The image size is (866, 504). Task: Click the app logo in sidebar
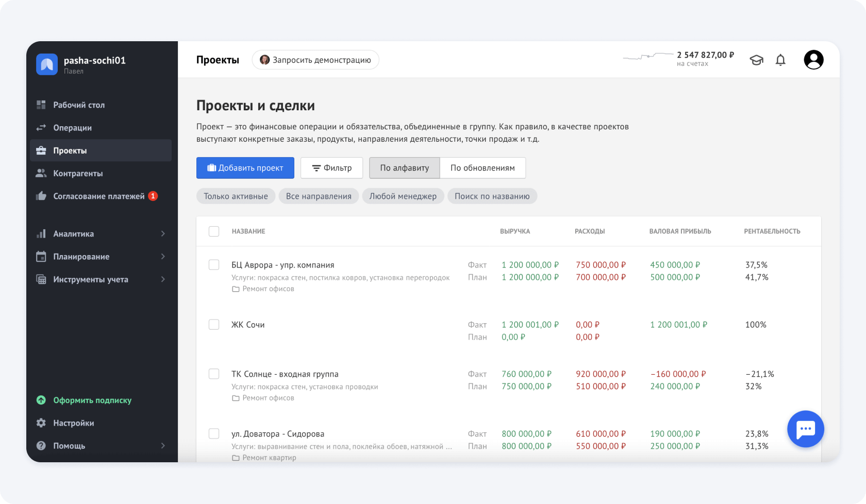pyautogui.click(x=47, y=64)
